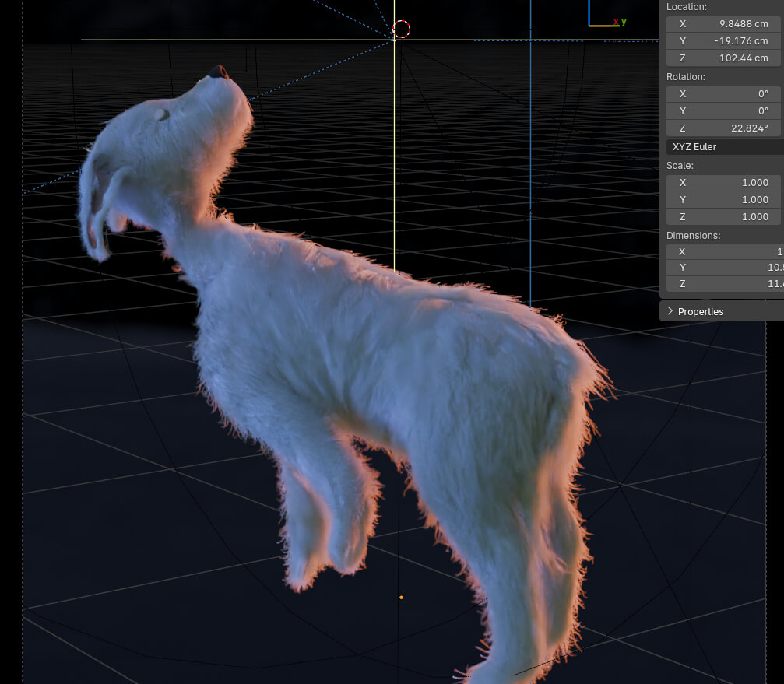Click the orange object origin dot
This screenshot has height=684, width=784.
tap(401, 597)
